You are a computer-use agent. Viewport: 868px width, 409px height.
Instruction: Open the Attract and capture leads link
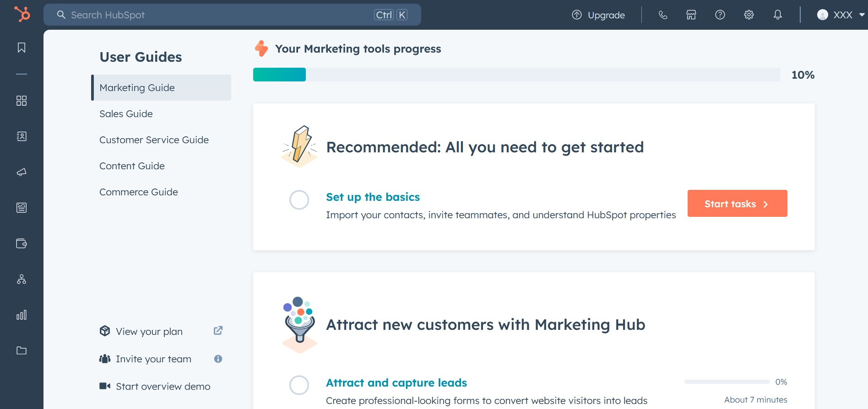(396, 383)
